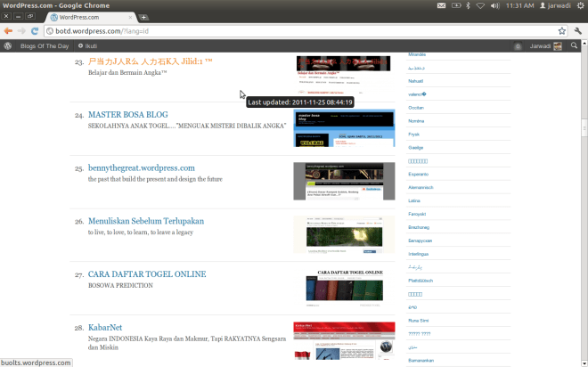
Task: Reload the page with the refresh icon
Action: tap(34, 30)
